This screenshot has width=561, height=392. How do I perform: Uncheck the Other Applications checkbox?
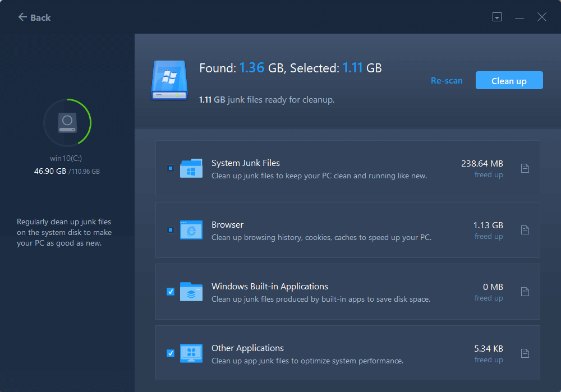[x=171, y=353]
